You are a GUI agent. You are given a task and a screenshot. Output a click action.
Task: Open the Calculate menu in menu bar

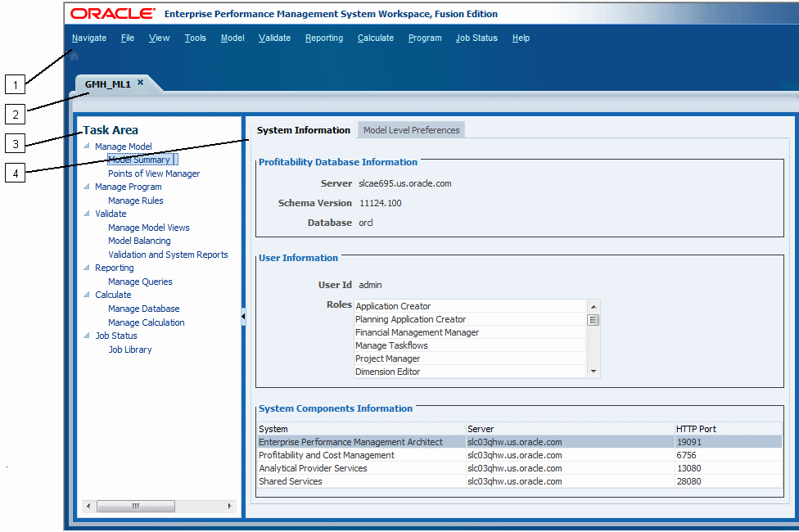(376, 38)
